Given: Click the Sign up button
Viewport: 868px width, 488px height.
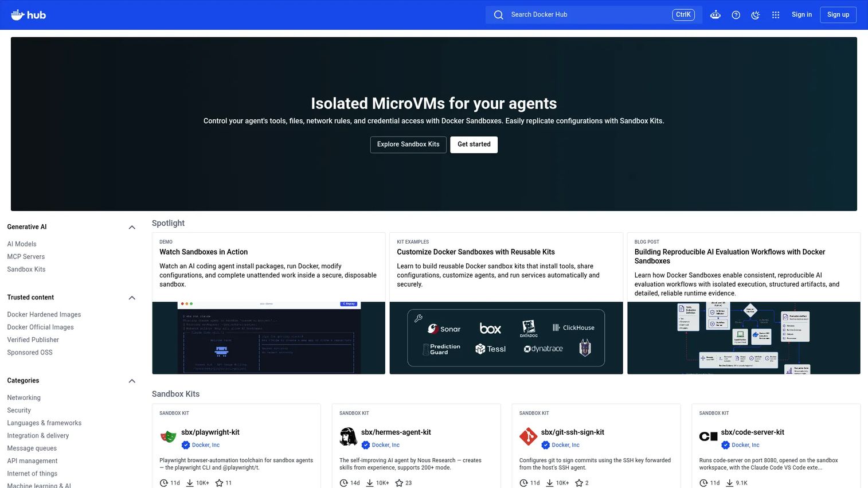Looking at the screenshot, I should tap(838, 15).
